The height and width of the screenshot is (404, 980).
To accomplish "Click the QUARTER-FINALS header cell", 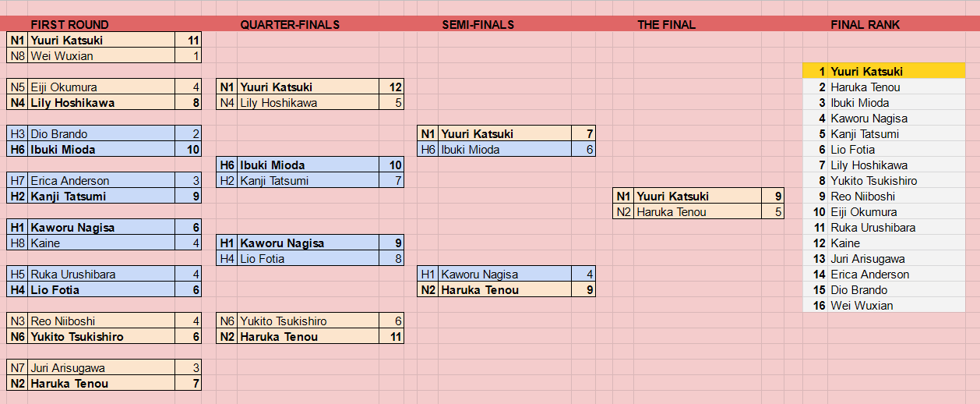I will coord(290,25).
